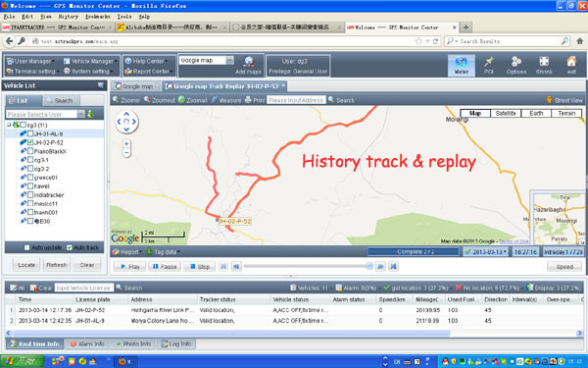Click the Input Vehicle License field
588x368 pixels.
pos(84,288)
